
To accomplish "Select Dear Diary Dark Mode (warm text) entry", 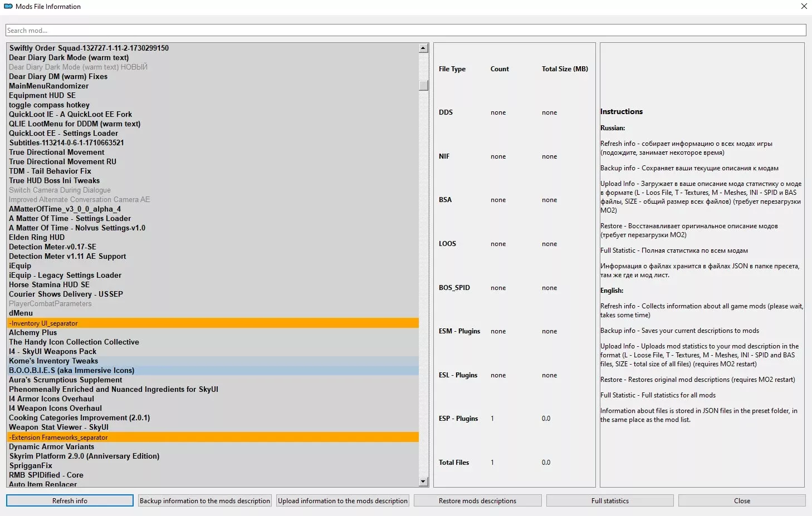I will 69,57.
